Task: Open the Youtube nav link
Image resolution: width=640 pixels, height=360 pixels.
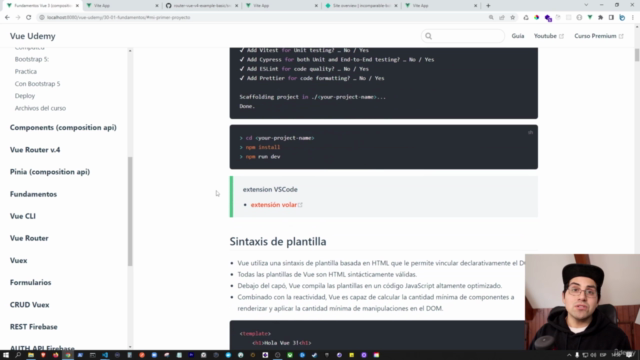Action: 548,36
